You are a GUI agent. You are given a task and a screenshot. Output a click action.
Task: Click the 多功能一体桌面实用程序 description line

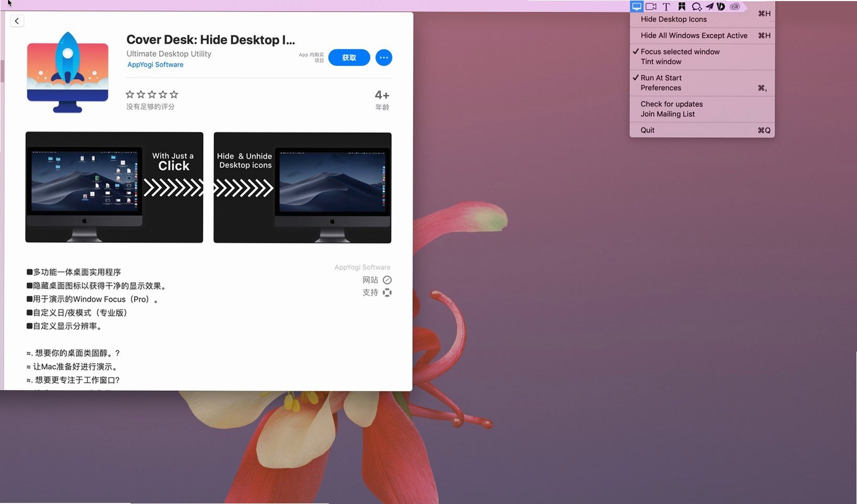[x=74, y=272]
